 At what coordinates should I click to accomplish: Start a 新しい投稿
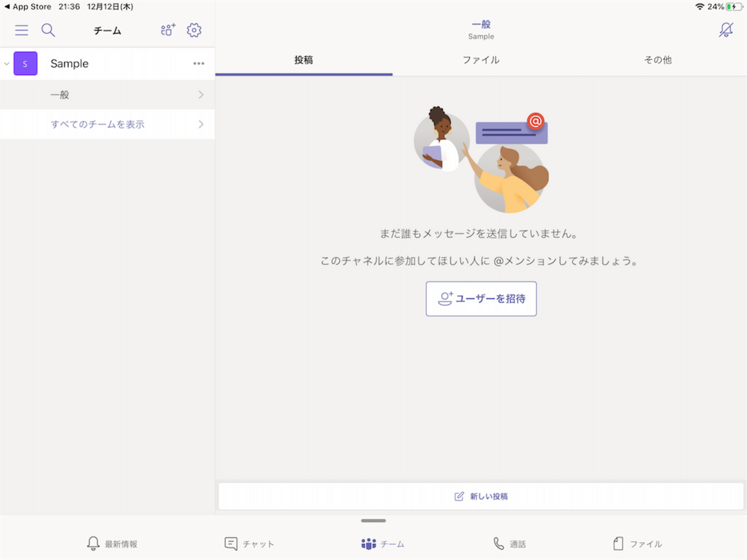[x=482, y=496]
